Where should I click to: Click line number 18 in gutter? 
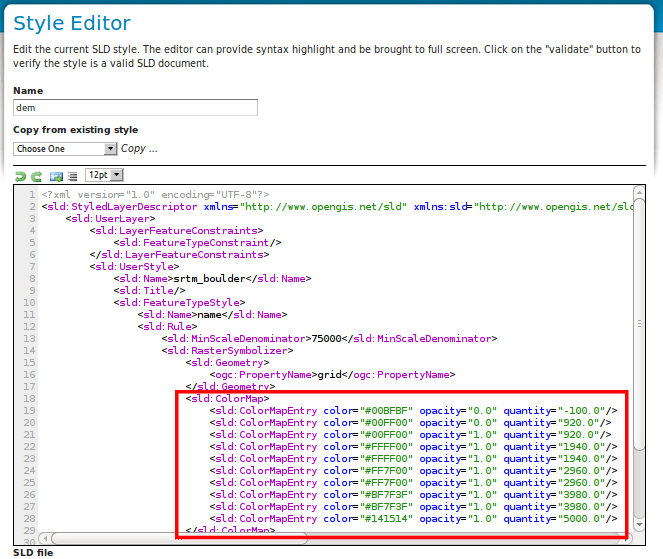click(29, 398)
